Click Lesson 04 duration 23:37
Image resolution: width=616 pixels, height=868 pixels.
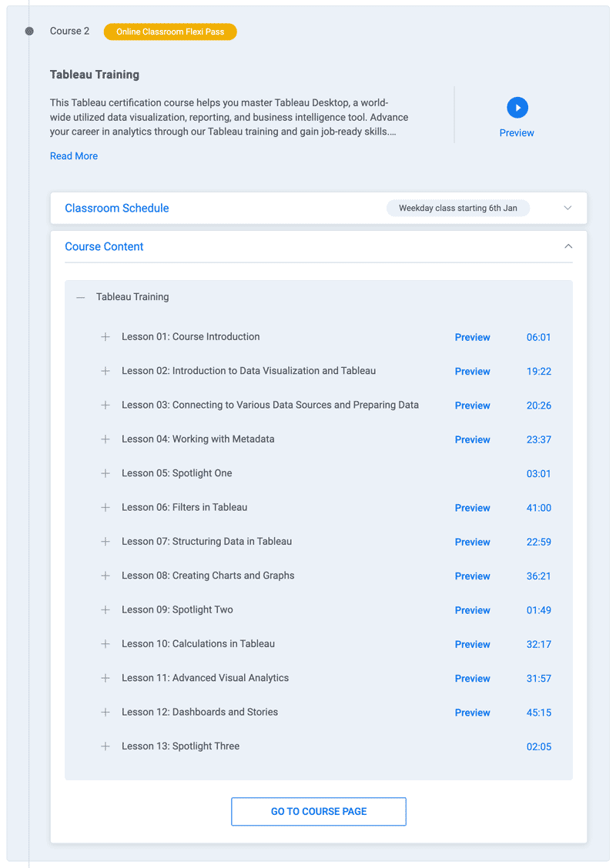(x=538, y=439)
